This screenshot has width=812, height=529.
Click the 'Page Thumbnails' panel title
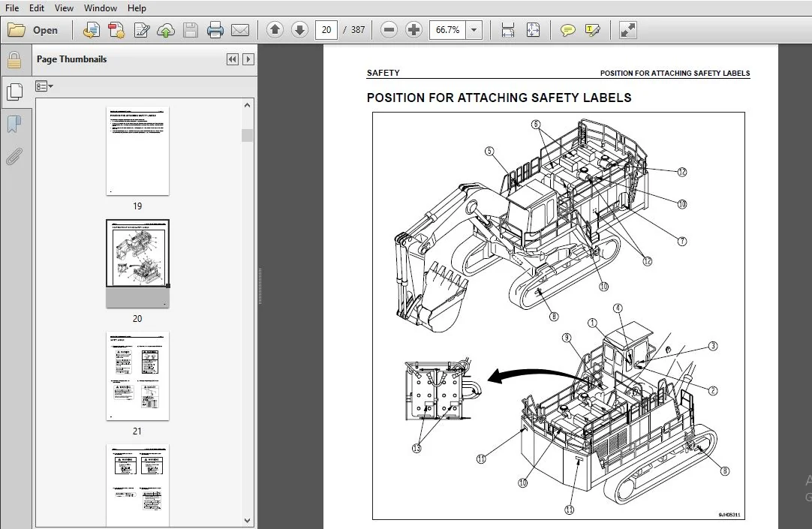(x=71, y=59)
